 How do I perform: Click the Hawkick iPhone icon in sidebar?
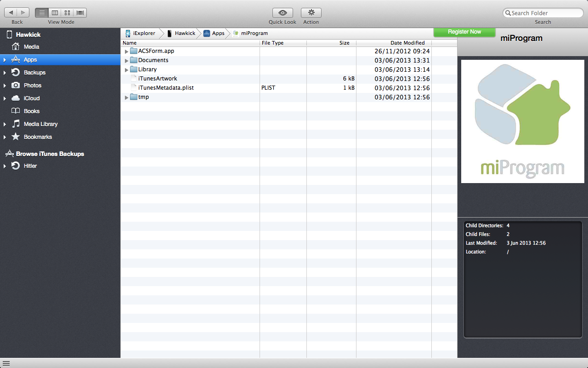click(x=9, y=34)
